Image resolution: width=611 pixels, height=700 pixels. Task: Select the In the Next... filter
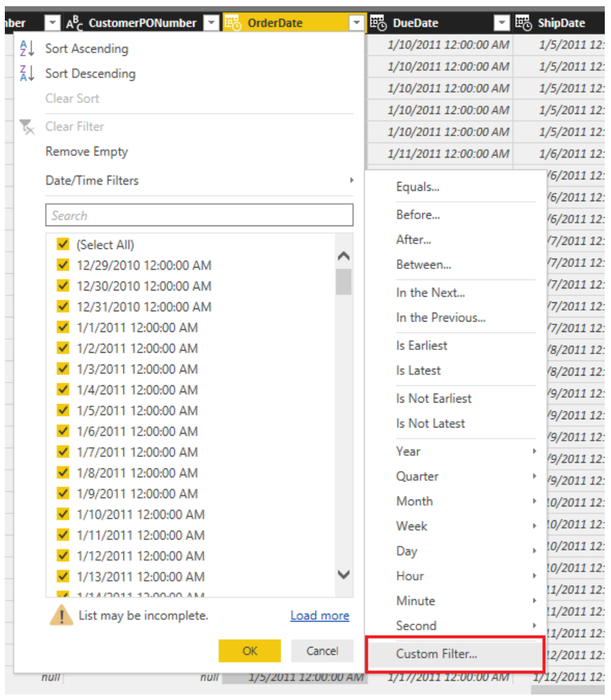point(430,293)
